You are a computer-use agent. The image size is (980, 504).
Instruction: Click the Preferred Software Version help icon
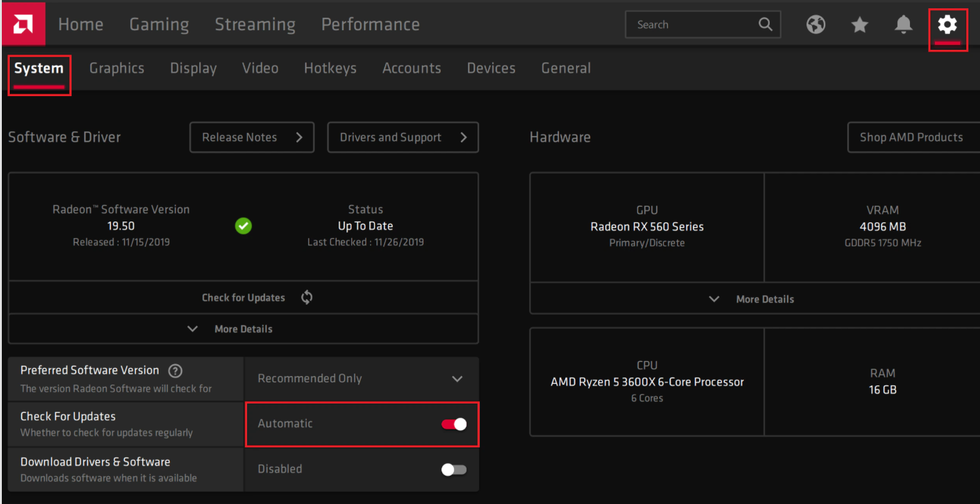(175, 370)
